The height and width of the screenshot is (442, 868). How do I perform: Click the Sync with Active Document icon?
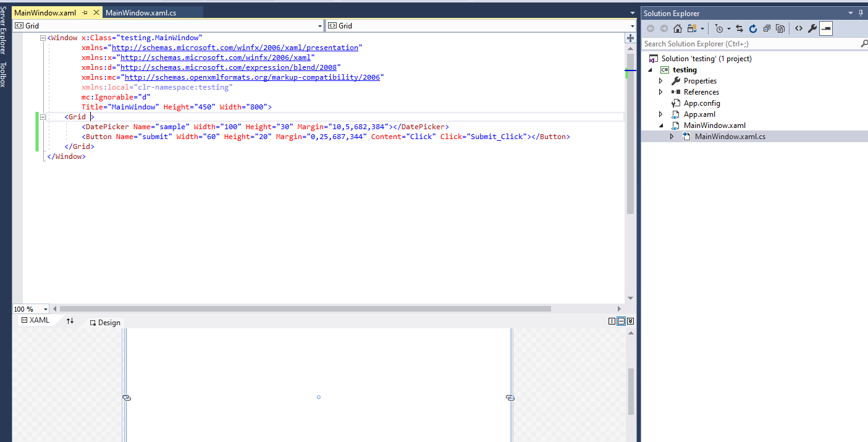pos(739,28)
